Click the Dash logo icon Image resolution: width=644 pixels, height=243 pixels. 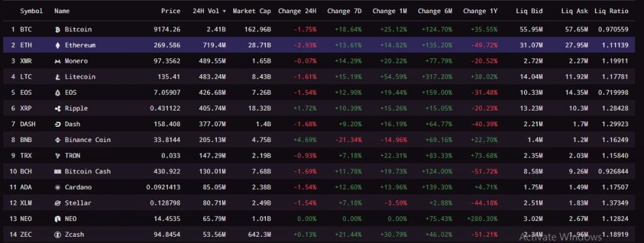[57, 124]
